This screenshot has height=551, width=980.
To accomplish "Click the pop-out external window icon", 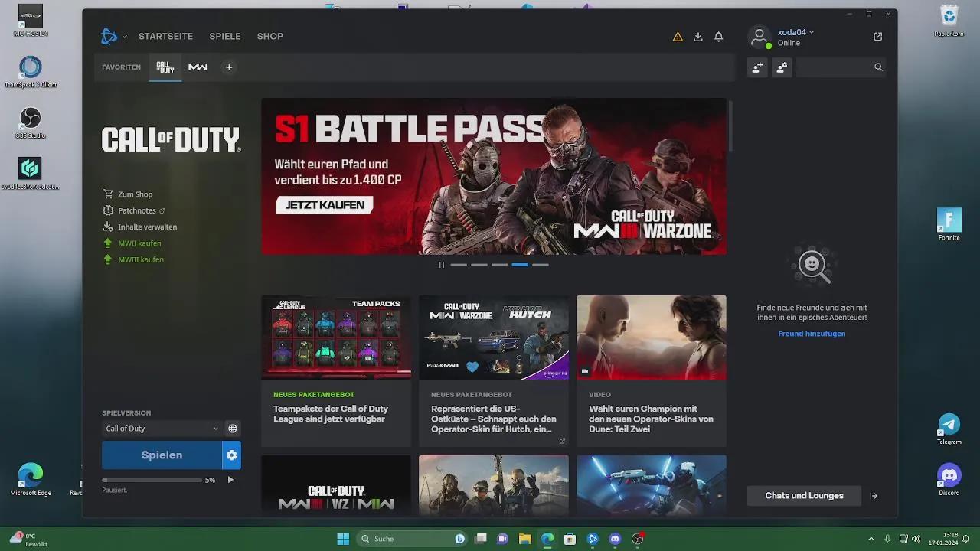I will click(878, 37).
